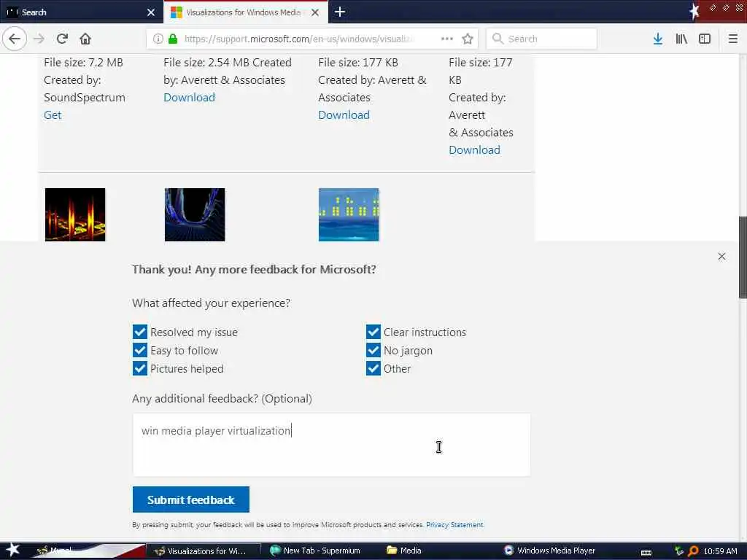Open the blue city lights visualization thumbnail

349,215
